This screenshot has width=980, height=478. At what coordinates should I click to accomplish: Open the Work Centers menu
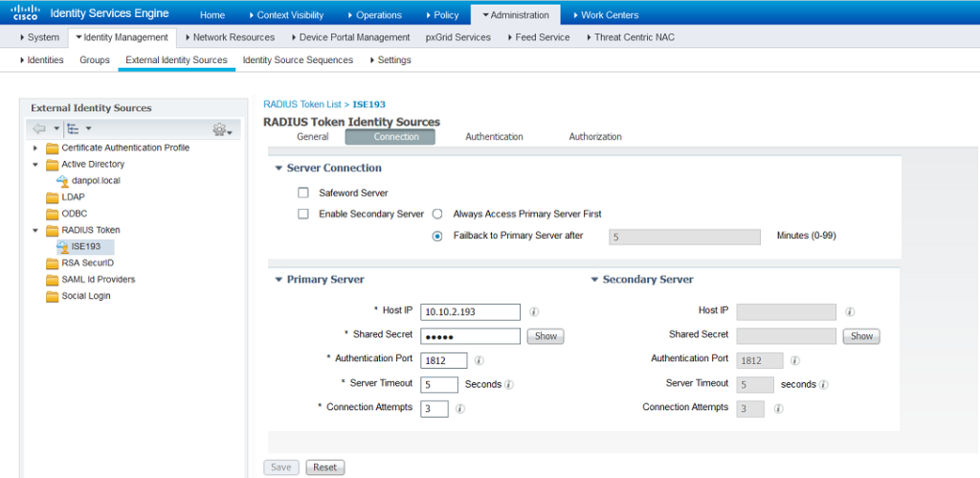tap(606, 15)
